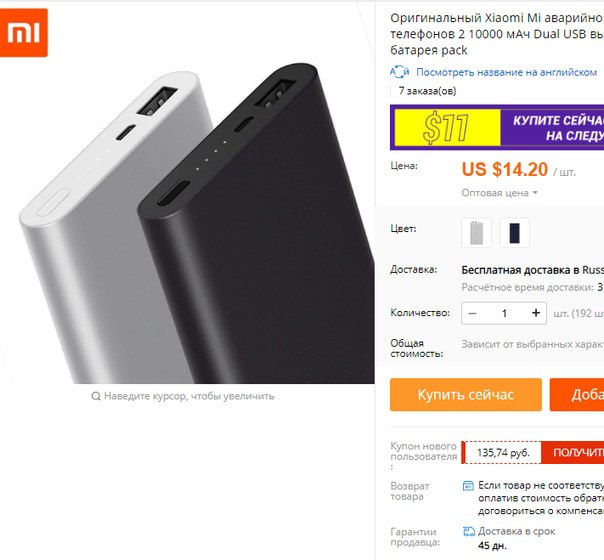Click the quantity input field
This screenshot has height=560, width=604.
(504, 313)
